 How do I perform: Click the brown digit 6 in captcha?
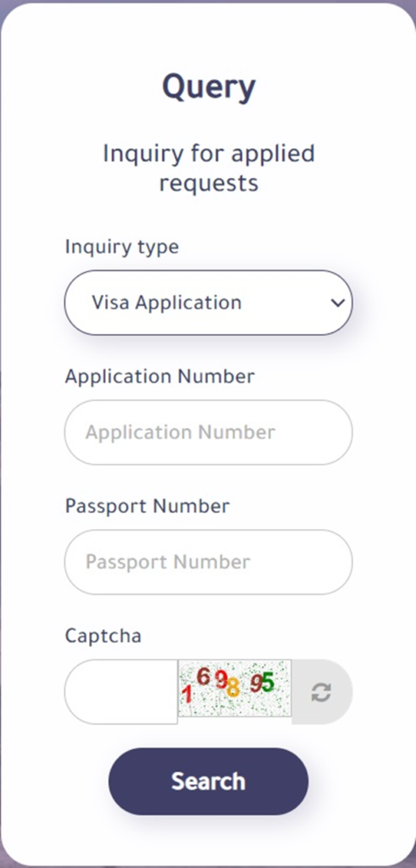pyautogui.click(x=203, y=676)
